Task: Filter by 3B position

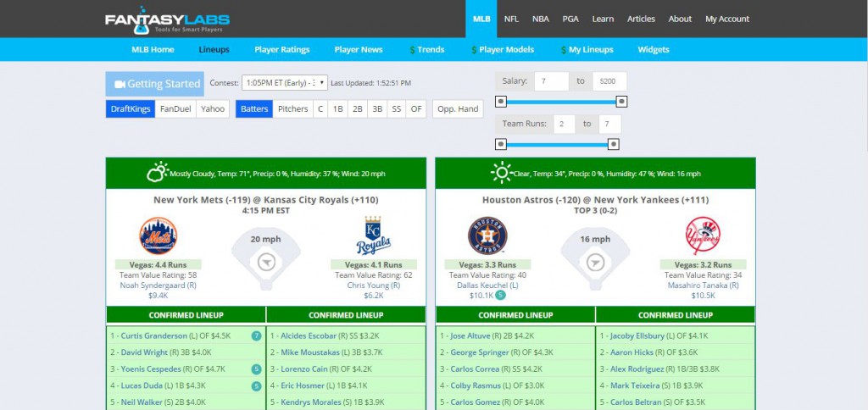Action: click(x=377, y=109)
